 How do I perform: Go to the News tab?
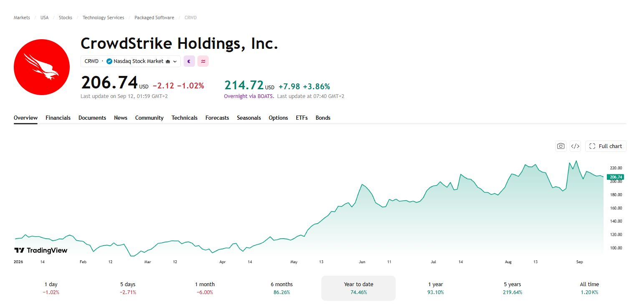(x=121, y=118)
